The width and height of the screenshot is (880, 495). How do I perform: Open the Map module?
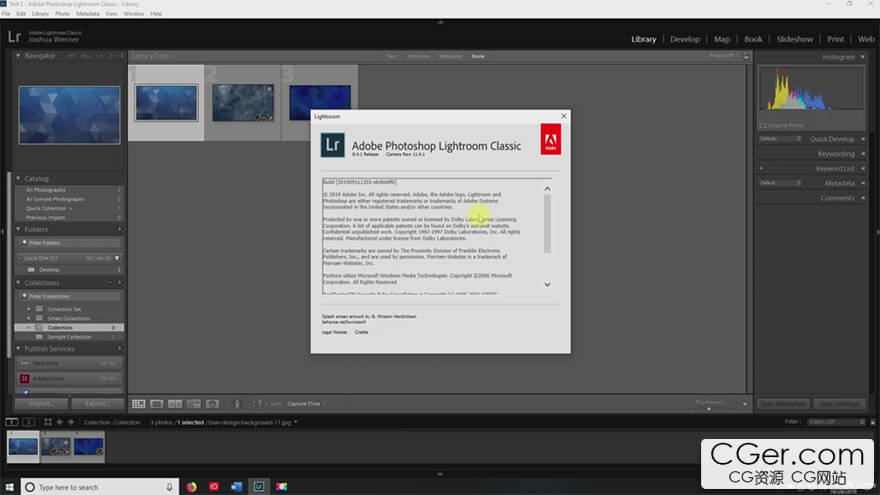click(x=722, y=39)
